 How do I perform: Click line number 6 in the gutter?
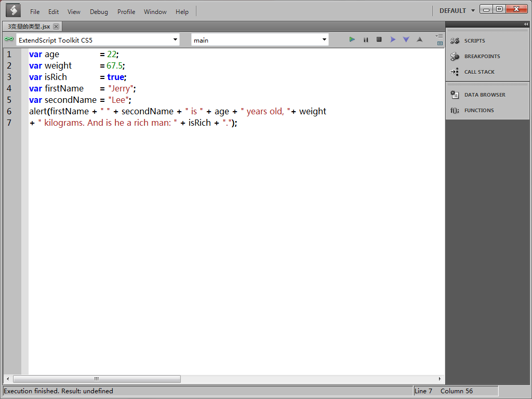point(9,111)
